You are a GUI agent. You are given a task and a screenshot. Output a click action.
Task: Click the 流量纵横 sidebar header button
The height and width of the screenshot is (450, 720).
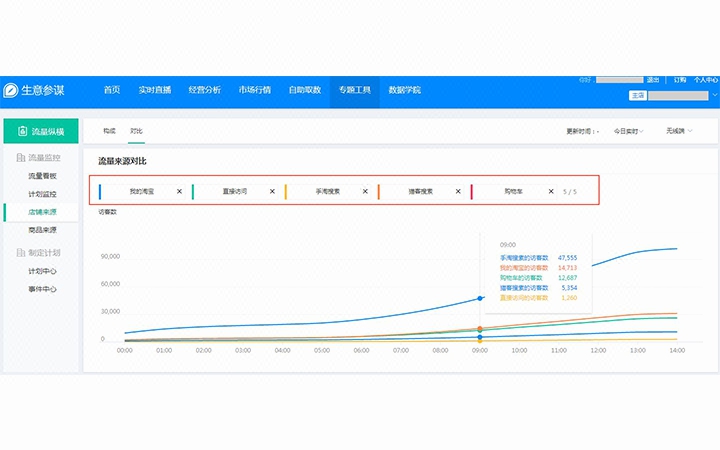pyautogui.click(x=41, y=131)
